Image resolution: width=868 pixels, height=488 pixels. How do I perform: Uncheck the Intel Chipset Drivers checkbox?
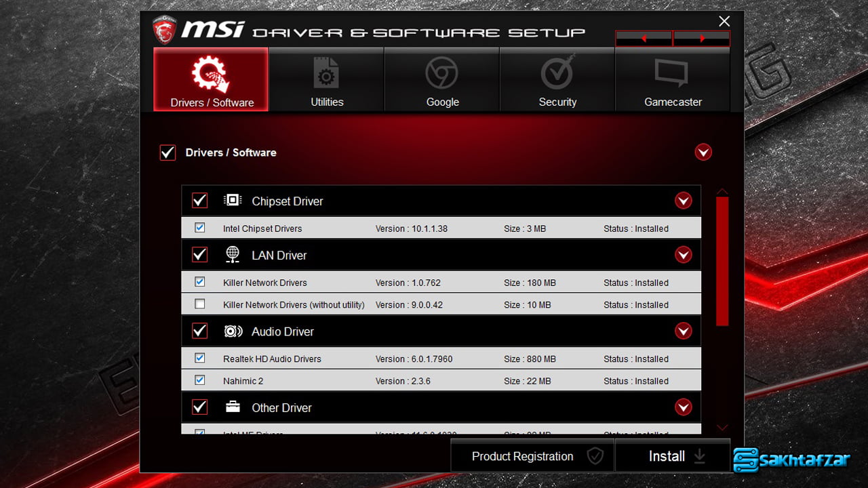[199, 228]
